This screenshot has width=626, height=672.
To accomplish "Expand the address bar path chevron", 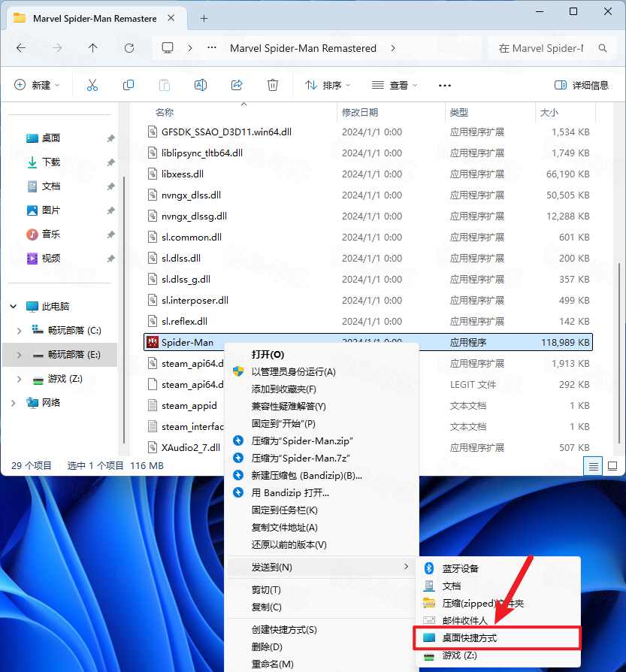I will 393,48.
